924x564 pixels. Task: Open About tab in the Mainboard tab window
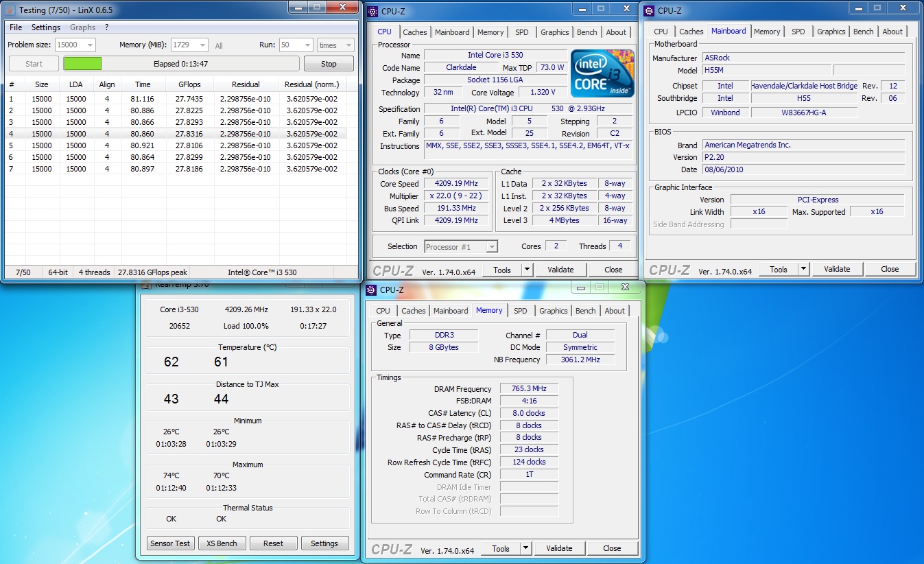click(x=892, y=32)
